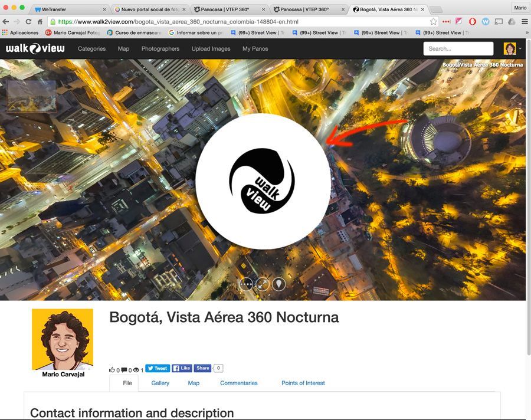Open the Chrome hamburger menu

coord(525,22)
